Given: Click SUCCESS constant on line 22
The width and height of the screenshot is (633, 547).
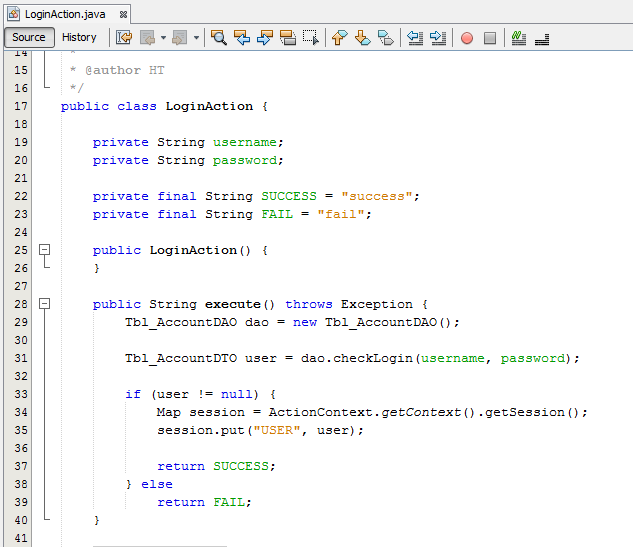Looking at the screenshot, I should point(289,196).
